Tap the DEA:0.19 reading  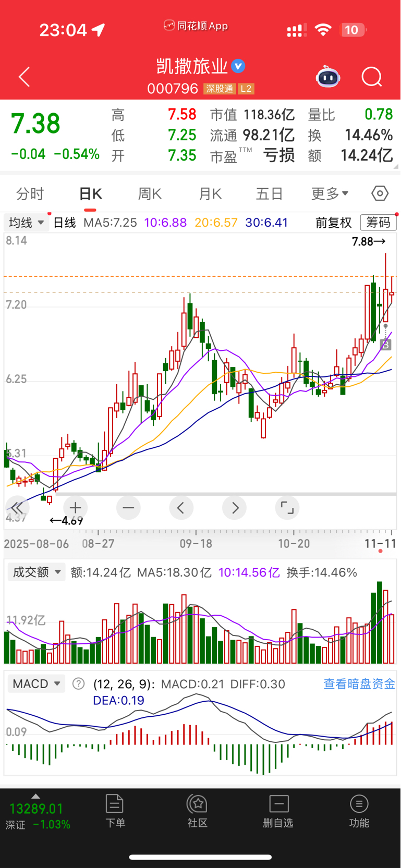(118, 700)
